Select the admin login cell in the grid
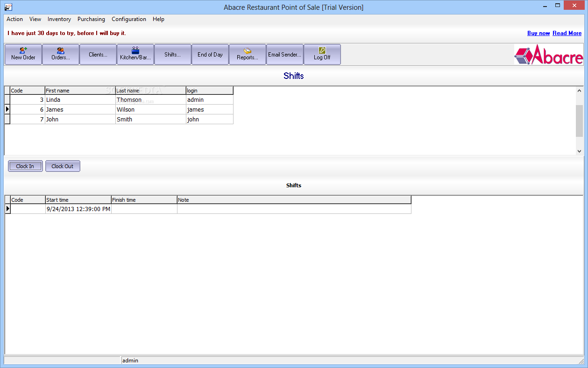The width and height of the screenshot is (588, 368). (210, 100)
